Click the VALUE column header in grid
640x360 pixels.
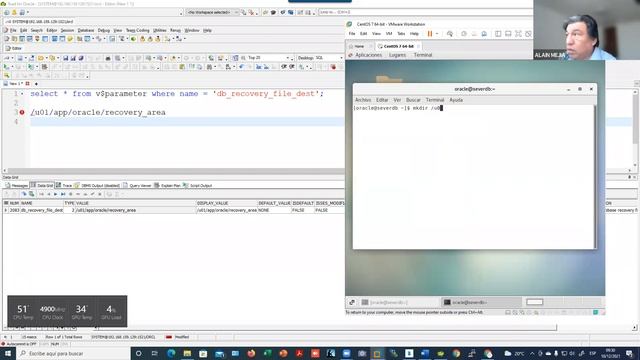(x=136, y=203)
